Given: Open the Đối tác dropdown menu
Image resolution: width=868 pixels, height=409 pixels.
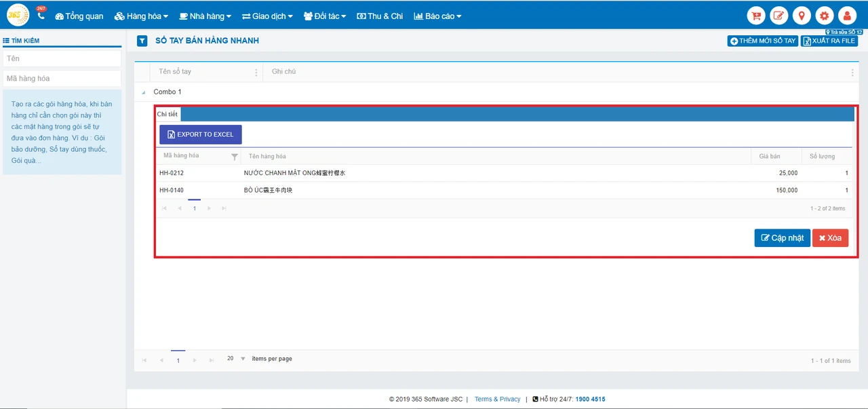Looking at the screenshot, I should tap(325, 16).
